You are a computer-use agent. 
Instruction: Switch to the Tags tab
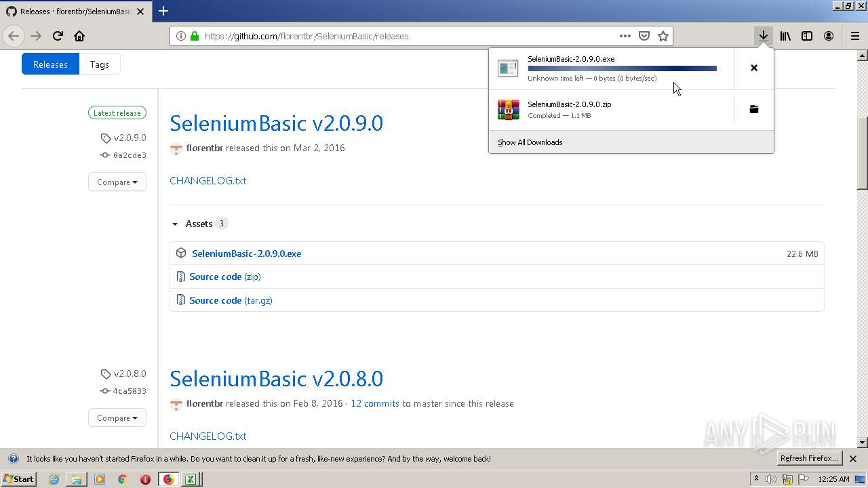(100, 64)
